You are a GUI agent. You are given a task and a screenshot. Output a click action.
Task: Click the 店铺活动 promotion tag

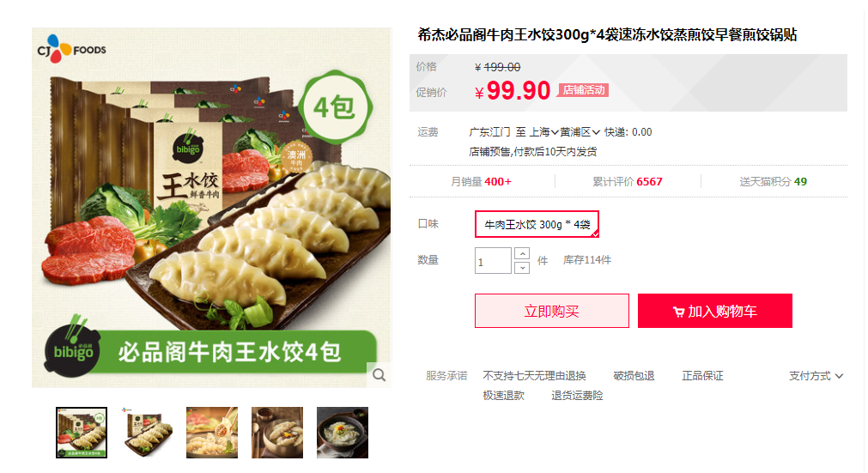coord(584,90)
